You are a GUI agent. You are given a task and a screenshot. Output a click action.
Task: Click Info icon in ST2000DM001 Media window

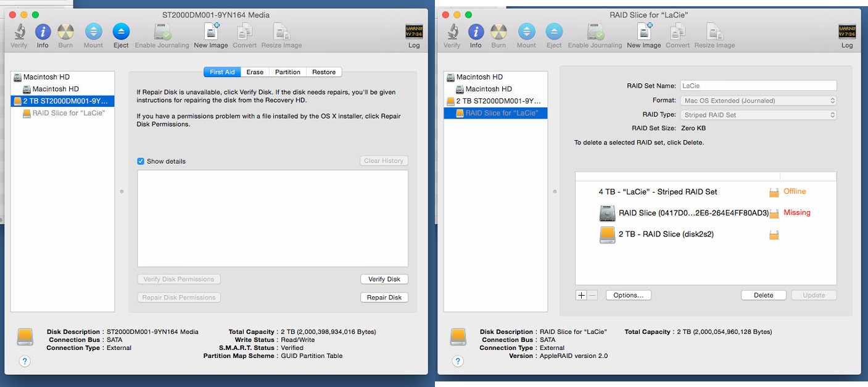pos(43,32)
